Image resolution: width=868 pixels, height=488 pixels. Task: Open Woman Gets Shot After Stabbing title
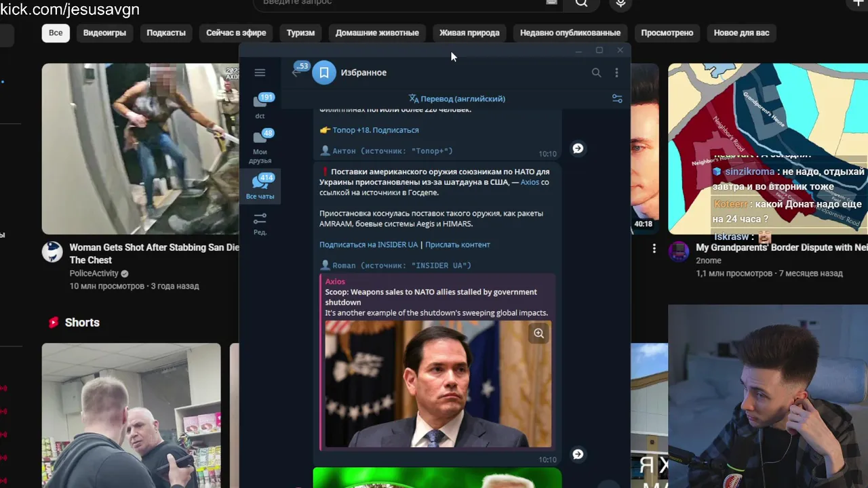point(154,253)
